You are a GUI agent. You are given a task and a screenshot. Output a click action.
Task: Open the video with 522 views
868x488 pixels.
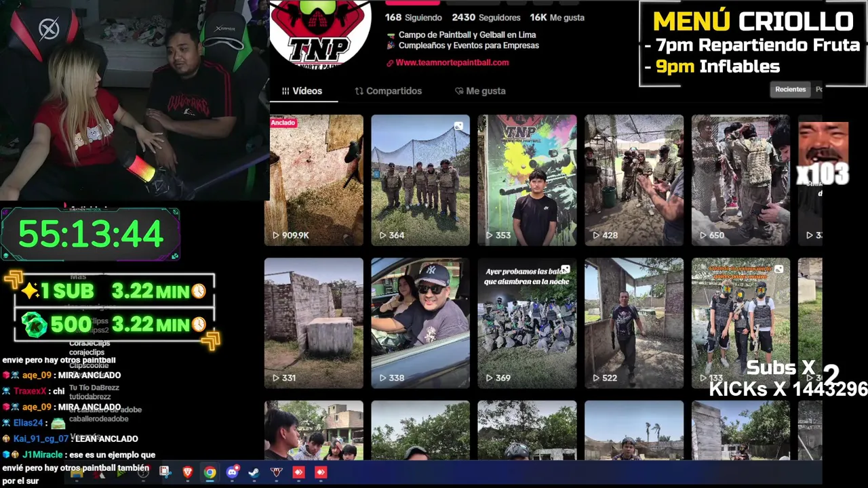(x=634, y=323)
